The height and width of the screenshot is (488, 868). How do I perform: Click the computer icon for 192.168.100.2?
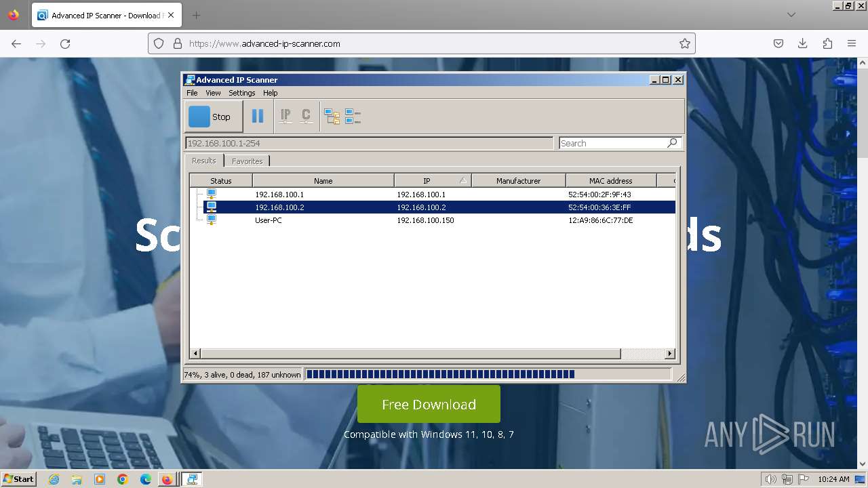(212, 207)
